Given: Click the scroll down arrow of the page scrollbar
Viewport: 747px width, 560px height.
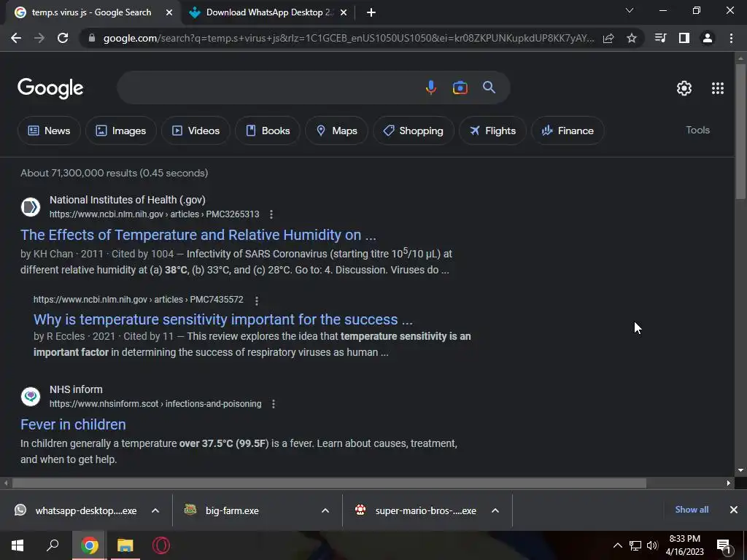Looking at the screenshot, I should [x=740, y=470].
